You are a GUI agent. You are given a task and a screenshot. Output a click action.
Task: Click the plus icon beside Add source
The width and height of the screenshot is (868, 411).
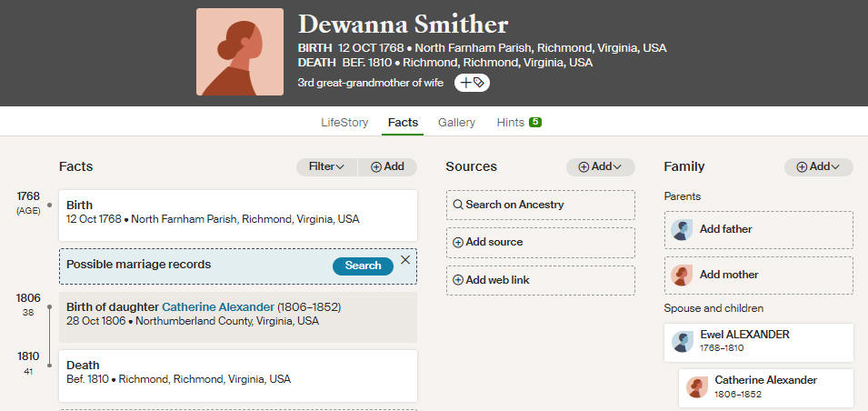tap(458, 243)
